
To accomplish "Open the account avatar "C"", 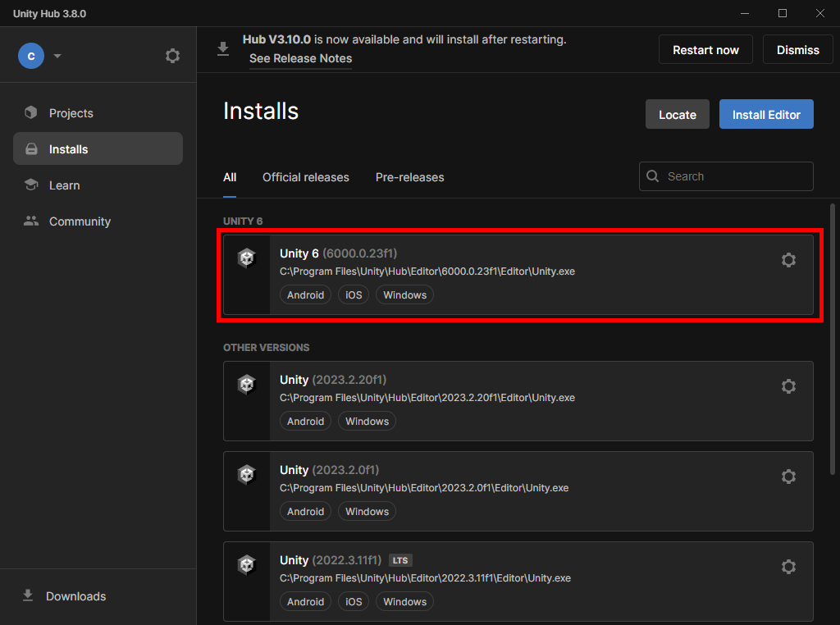I will click(x=31, y=56).
